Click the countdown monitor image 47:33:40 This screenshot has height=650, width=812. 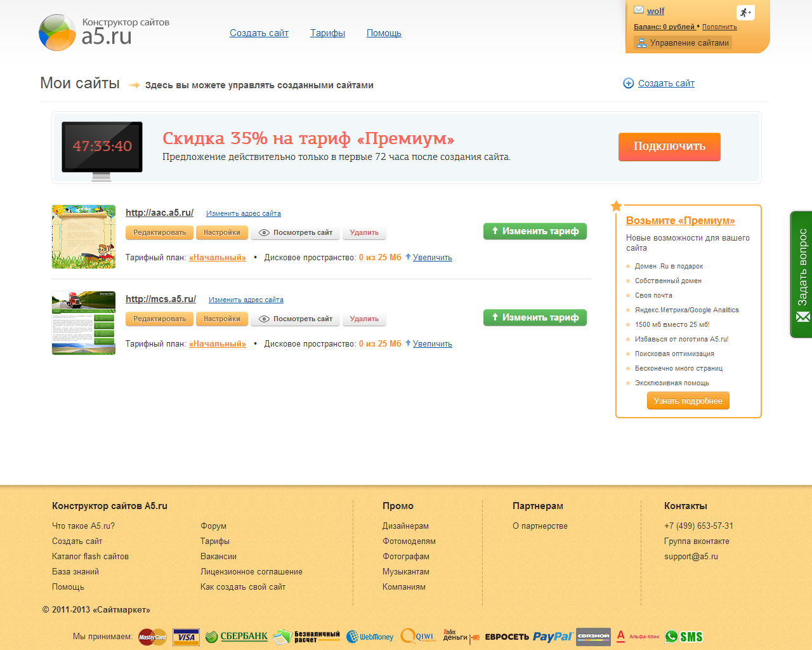click(101, 151)
